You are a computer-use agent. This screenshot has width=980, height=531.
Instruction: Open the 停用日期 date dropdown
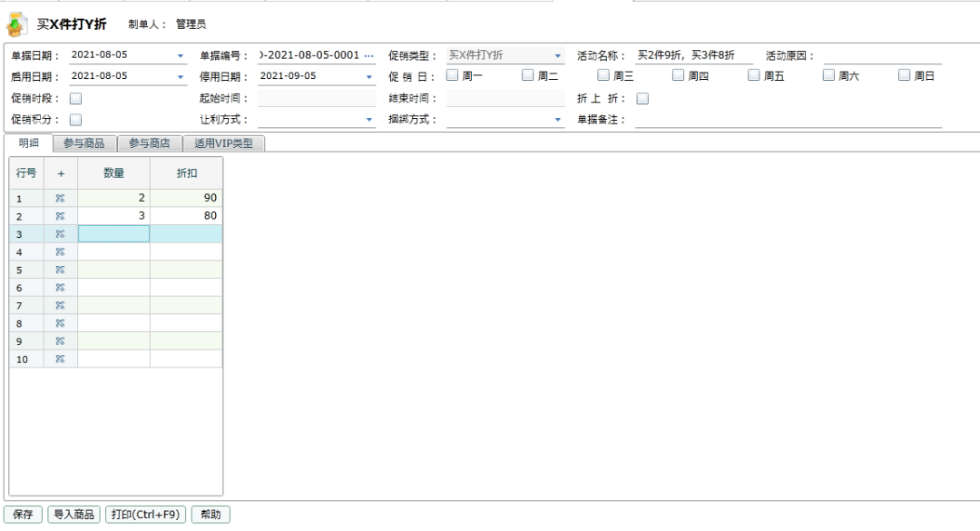pyautogui.click(x=368, y=77)
